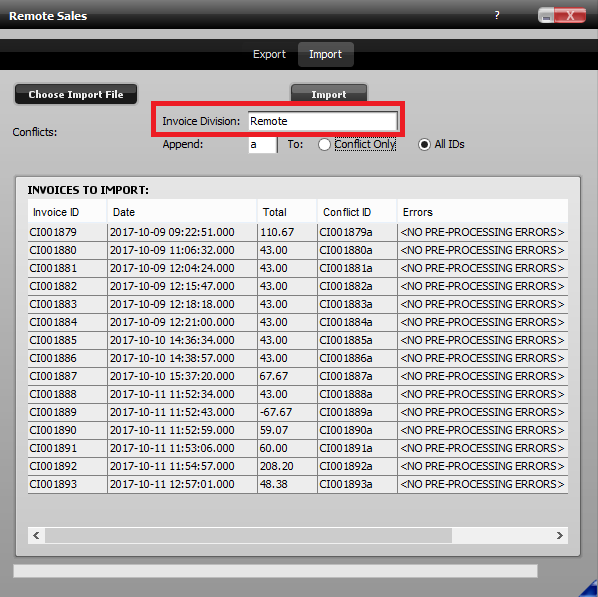Sort by the Invoice ID column header
The width and height of the screenshot is (598, 597).
[67, 212]
